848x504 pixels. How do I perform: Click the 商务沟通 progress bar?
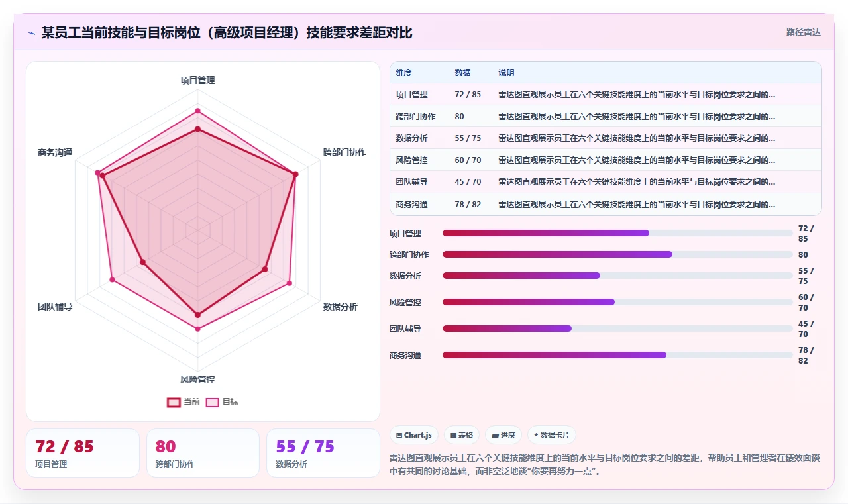[617, 355]
